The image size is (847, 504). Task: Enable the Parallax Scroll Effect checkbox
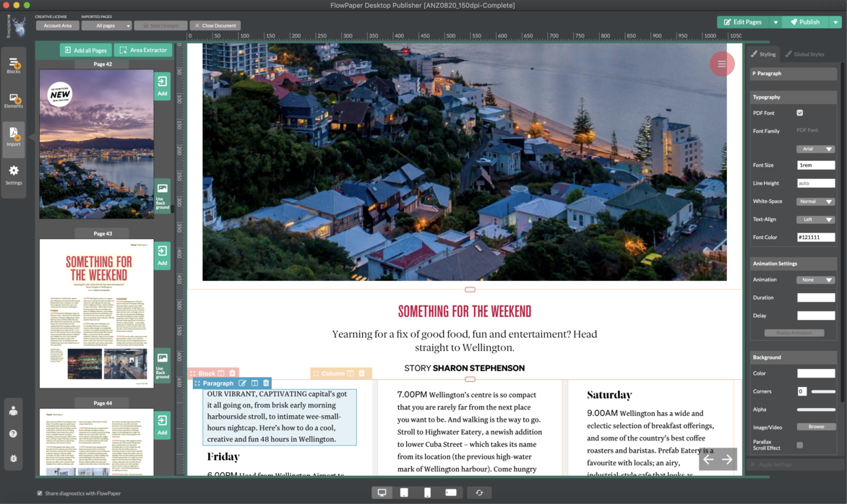[x=800, y=446]
